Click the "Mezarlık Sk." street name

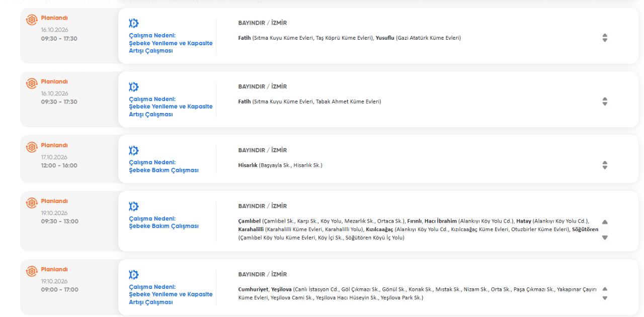point(360,222)
